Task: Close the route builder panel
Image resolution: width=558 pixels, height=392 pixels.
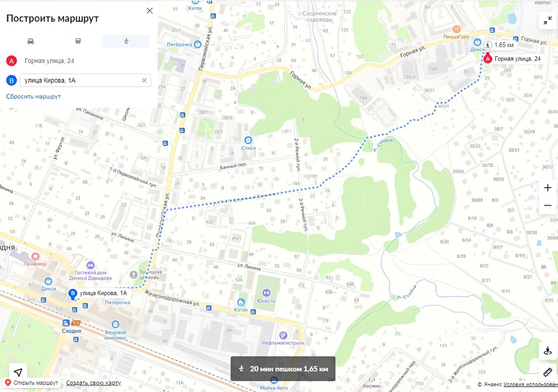Action: pos(150,10)
